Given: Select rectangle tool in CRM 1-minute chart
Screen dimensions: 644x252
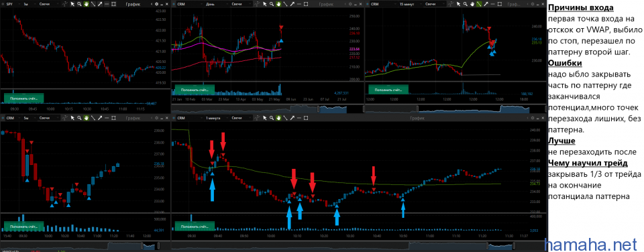Looking at the screenshot, I should [306, 118].
